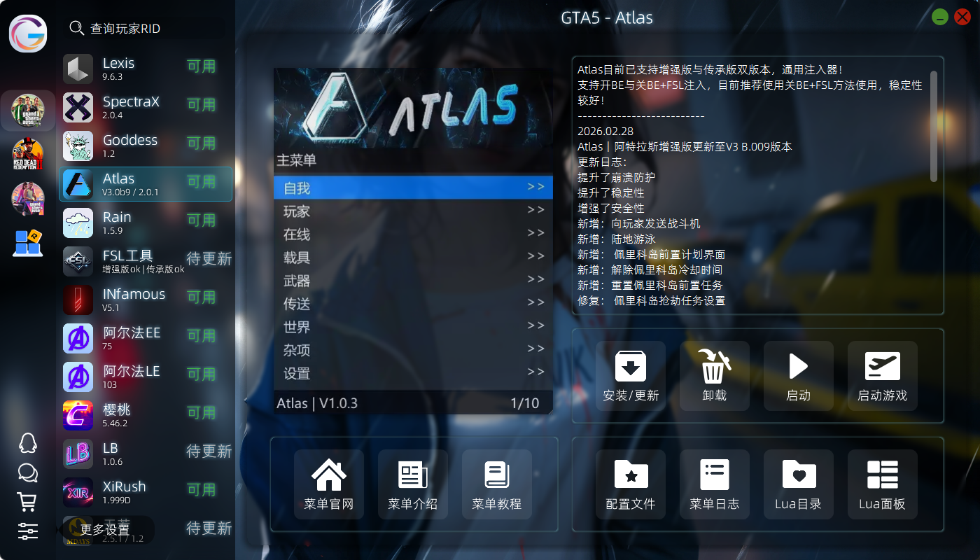Open the shopping cart icon

tap(27, 501)
